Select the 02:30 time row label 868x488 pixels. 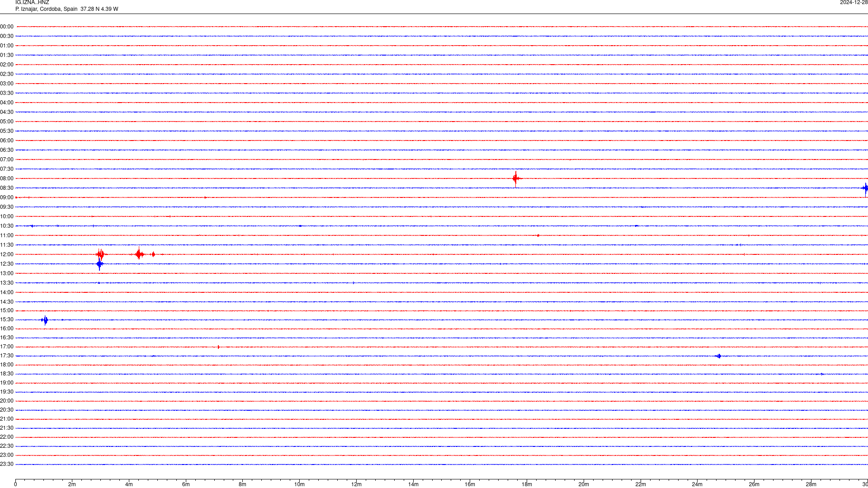coord(7,74)
